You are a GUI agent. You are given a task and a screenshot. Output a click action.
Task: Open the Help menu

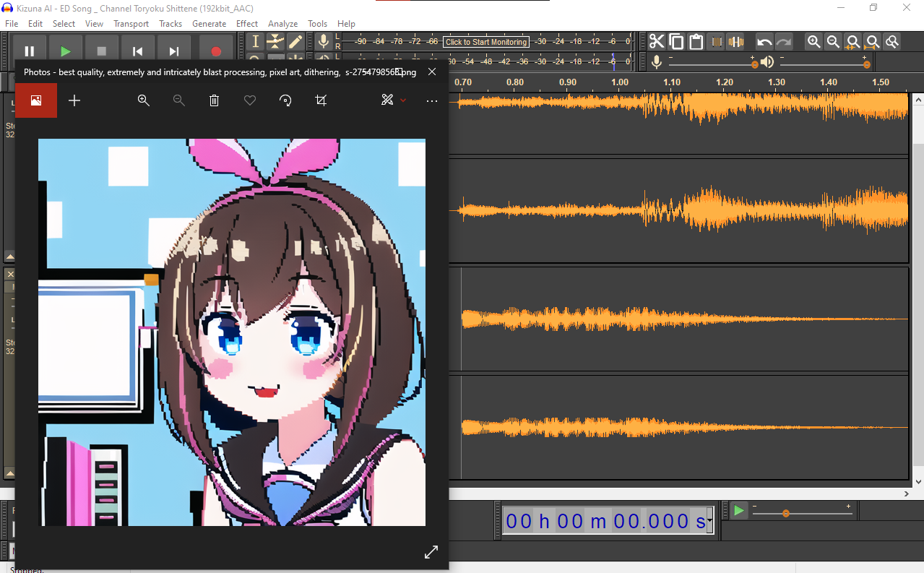tap(346, 24)
